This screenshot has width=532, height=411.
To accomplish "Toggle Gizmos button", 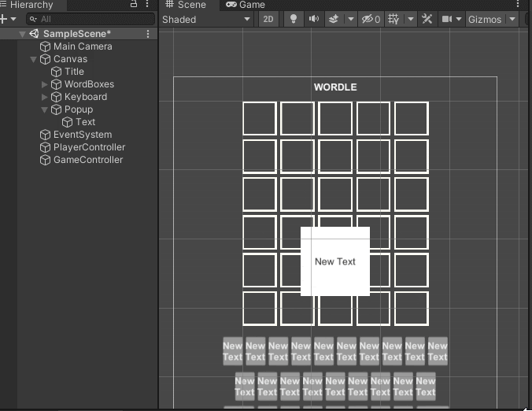I will pyautogui.click(x=485, y=20).
